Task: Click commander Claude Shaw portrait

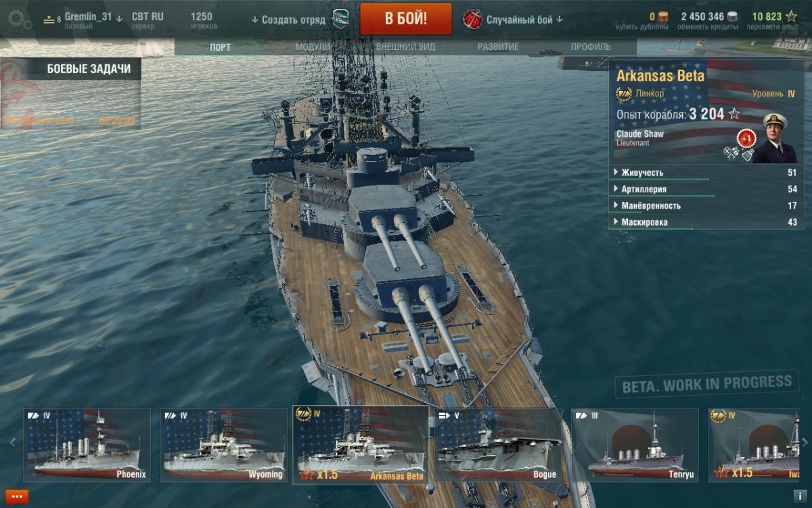Action: tap(774, 138)
